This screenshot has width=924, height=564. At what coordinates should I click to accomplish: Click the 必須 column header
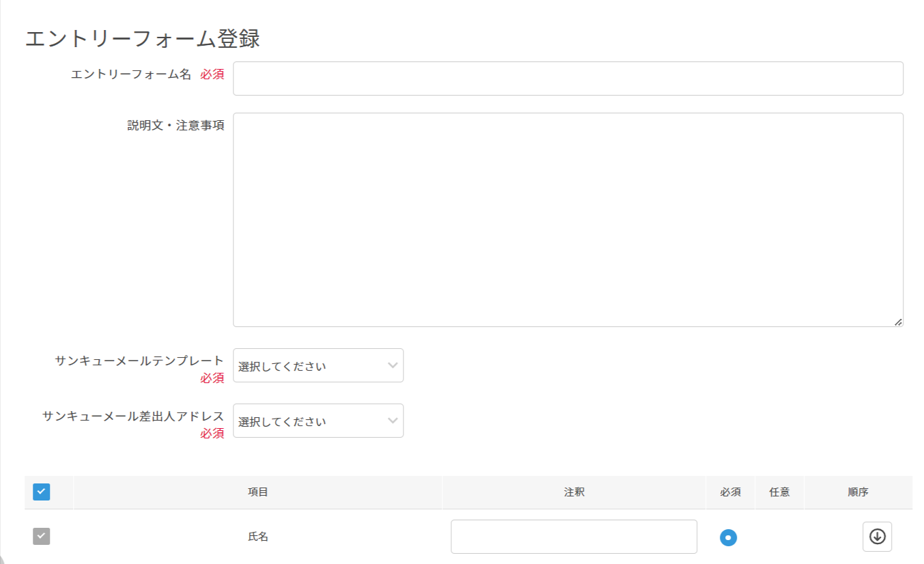pyautogui.click(x=730, y=492)
